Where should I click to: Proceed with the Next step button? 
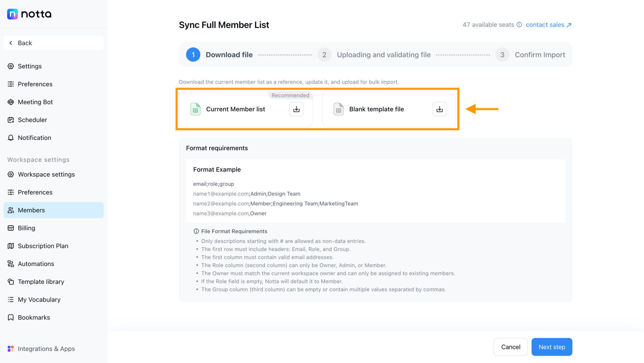click(x=552, y=347)
